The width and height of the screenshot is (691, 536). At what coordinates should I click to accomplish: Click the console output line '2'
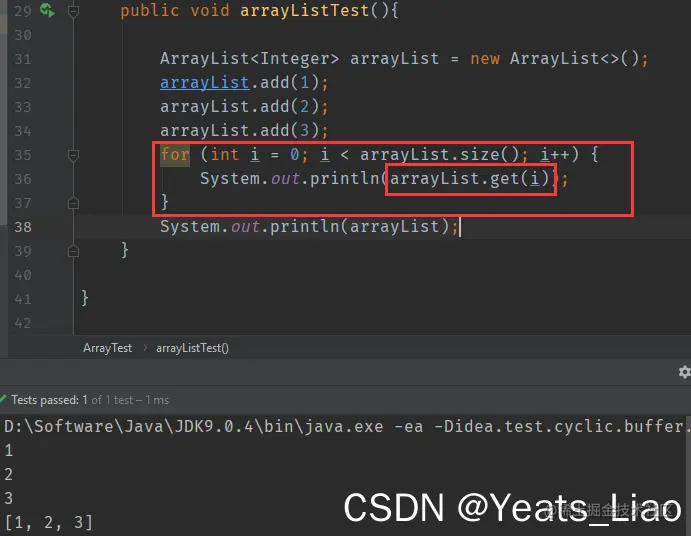coord(9,474)
